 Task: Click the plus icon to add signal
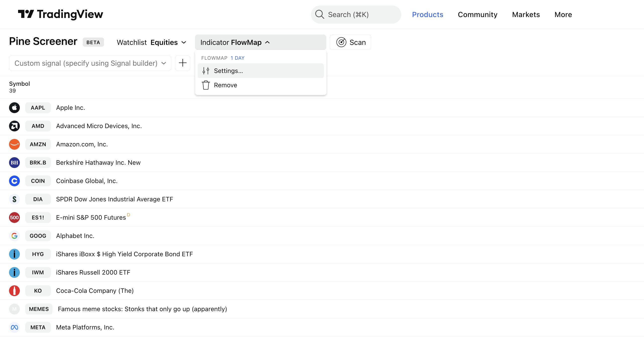(182, 63)
